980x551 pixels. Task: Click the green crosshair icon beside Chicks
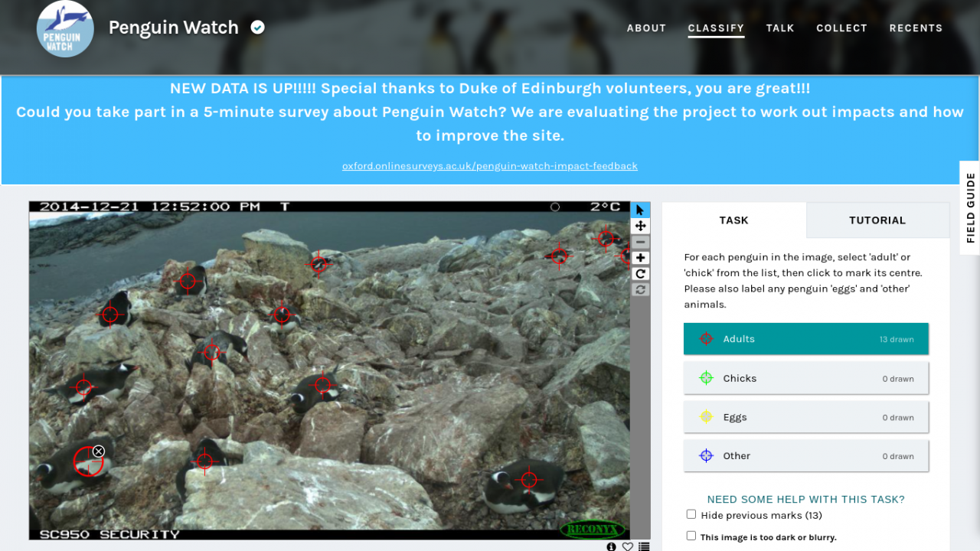pos(706,378)
